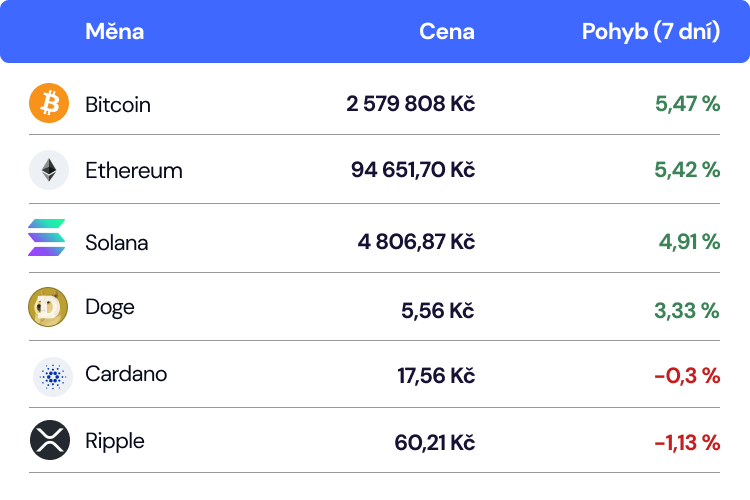Click the Ripple X icon

point(48,441)
